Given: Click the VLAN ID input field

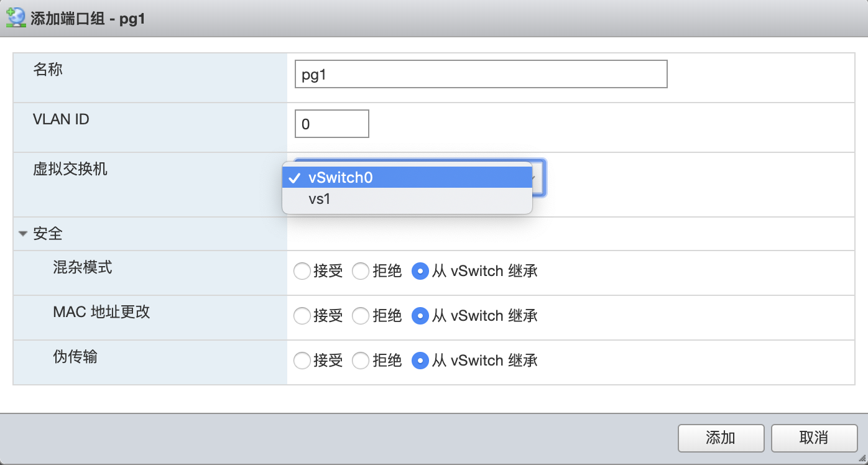Looking at the screenshot, I should 331,124.
